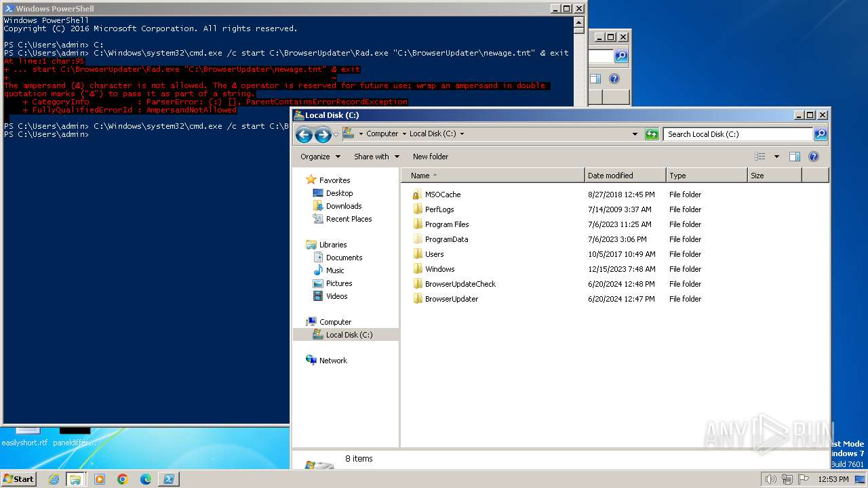Click the refresh button beside address bar

coord(652,134)
